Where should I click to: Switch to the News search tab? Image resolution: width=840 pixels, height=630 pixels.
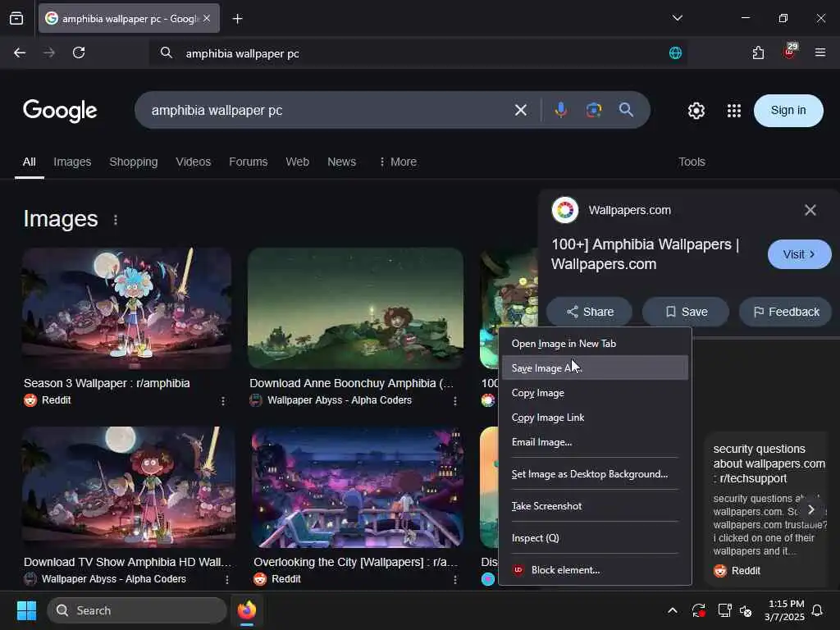coord(342,162)
